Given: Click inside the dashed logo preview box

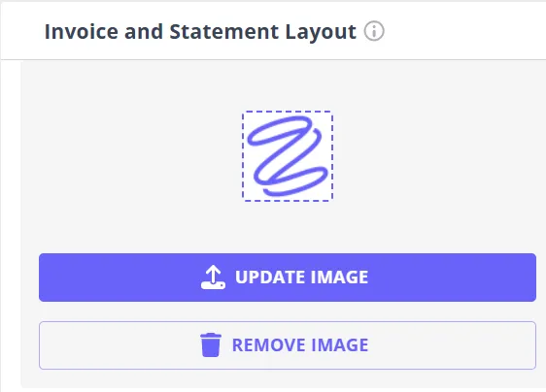Looking at the screenshot, I should 288,156.
